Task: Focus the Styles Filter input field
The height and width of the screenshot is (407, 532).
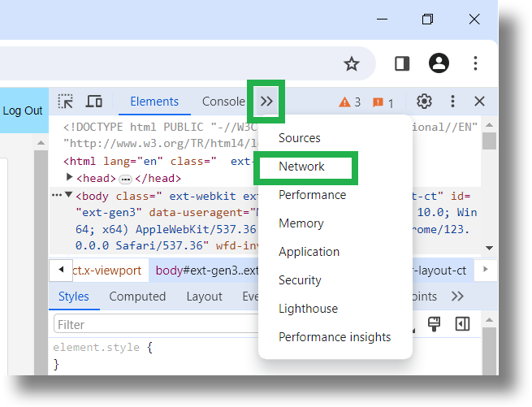Action: [x=156, y=324]
